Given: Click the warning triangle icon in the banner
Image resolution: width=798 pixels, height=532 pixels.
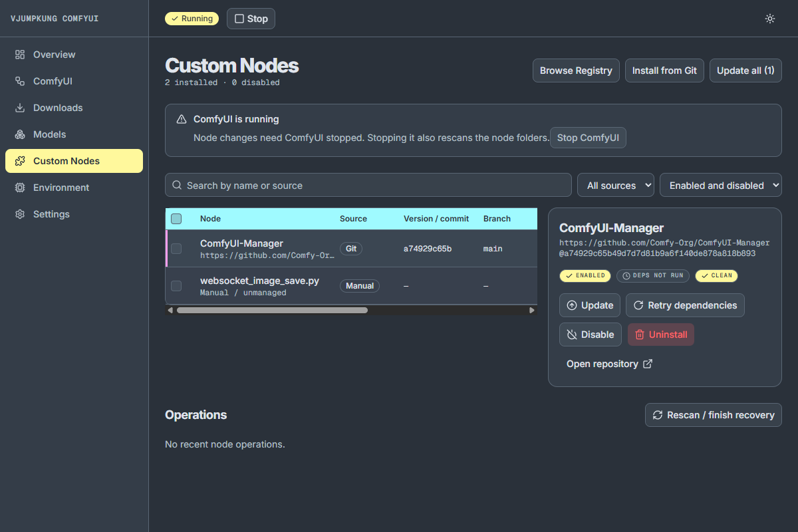Looking at the screenshot, I should [x=182, y=120].
